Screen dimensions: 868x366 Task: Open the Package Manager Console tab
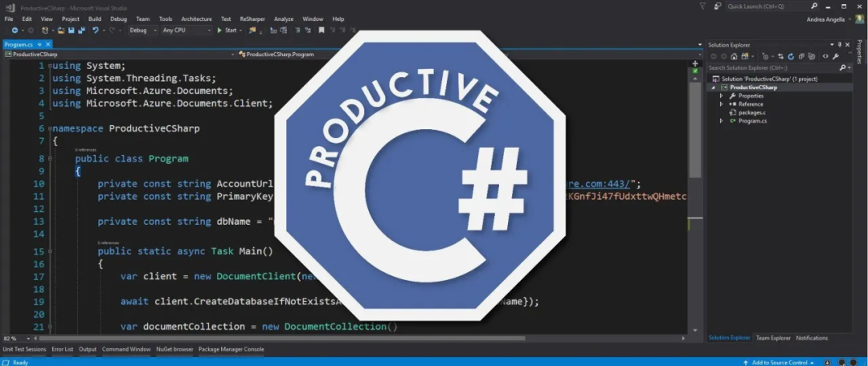231,349
